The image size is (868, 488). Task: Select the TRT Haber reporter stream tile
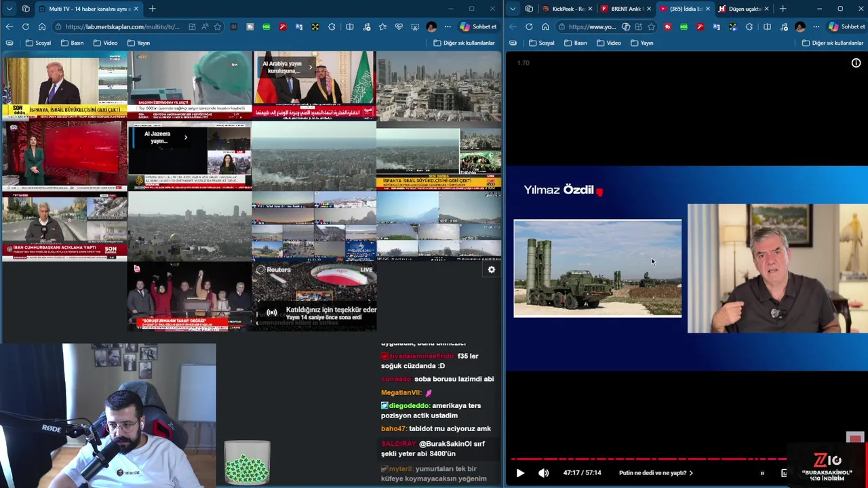coord(64,226)
